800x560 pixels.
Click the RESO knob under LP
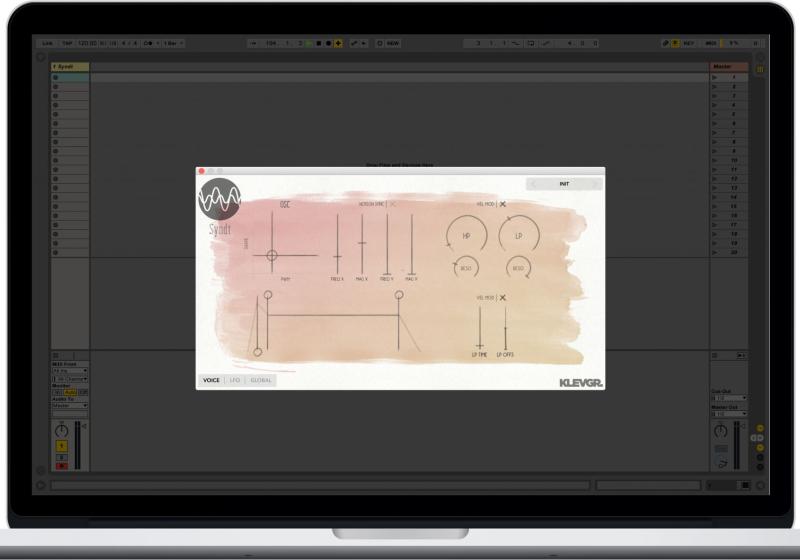(x=518, y=267)
